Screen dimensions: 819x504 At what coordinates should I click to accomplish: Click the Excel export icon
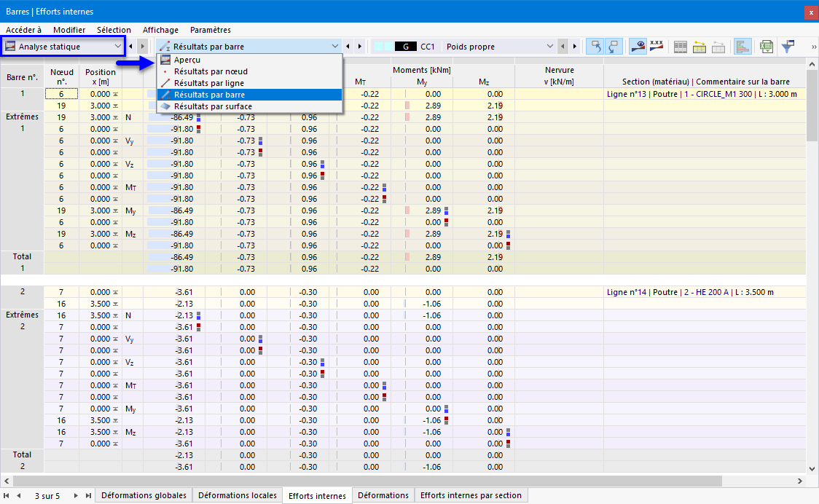[x=766, y=47]
